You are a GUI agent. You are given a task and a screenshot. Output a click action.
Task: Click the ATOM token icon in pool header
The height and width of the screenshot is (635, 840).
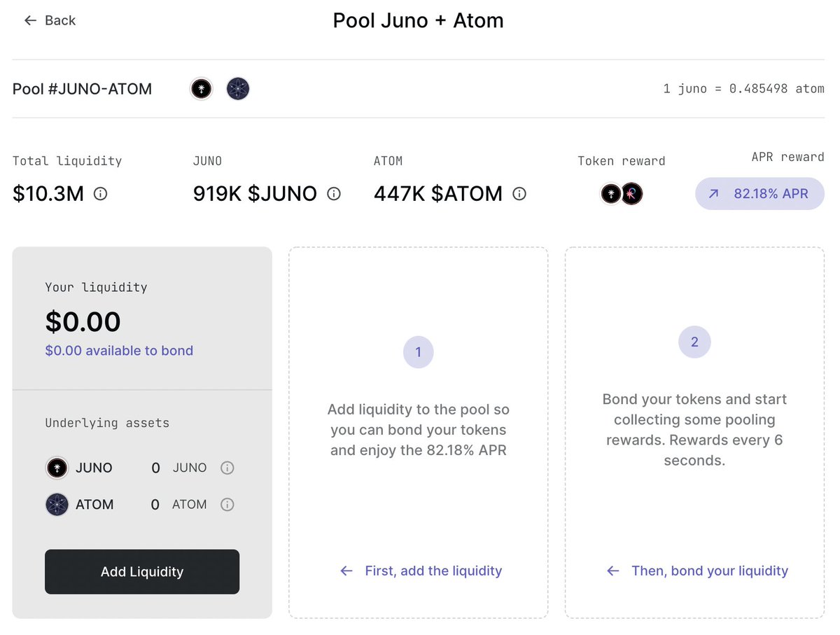[x=238, y=89]
